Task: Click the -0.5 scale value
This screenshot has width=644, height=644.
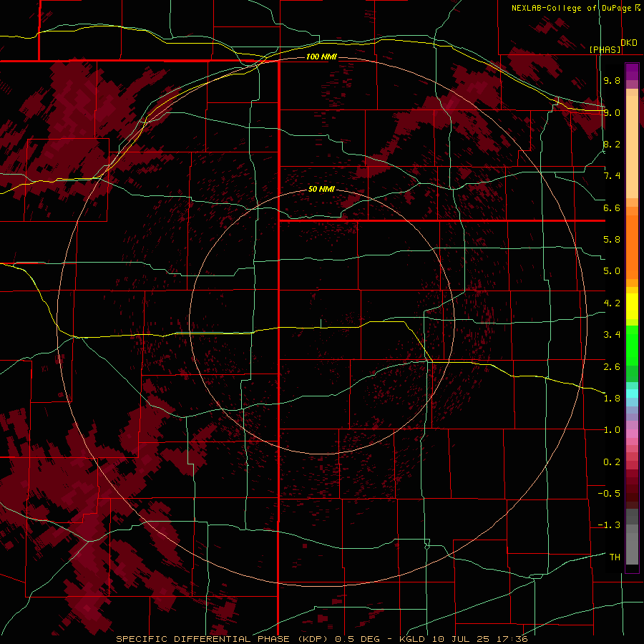Action: [x=609, y=494]
